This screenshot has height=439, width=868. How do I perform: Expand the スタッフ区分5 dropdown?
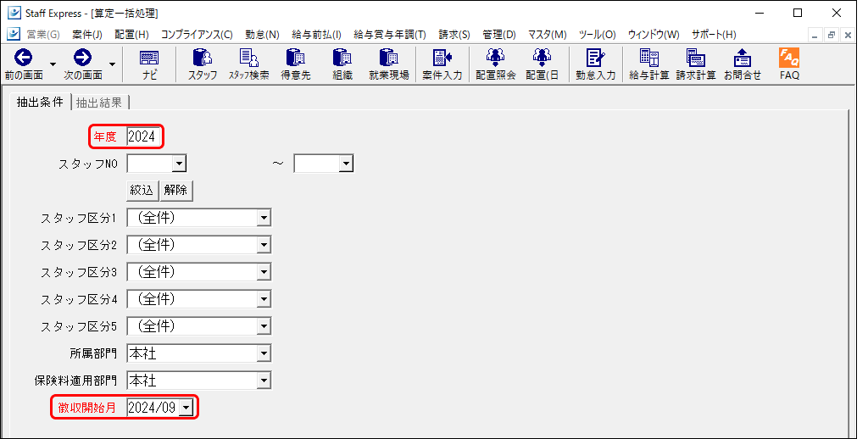[264, 326]
